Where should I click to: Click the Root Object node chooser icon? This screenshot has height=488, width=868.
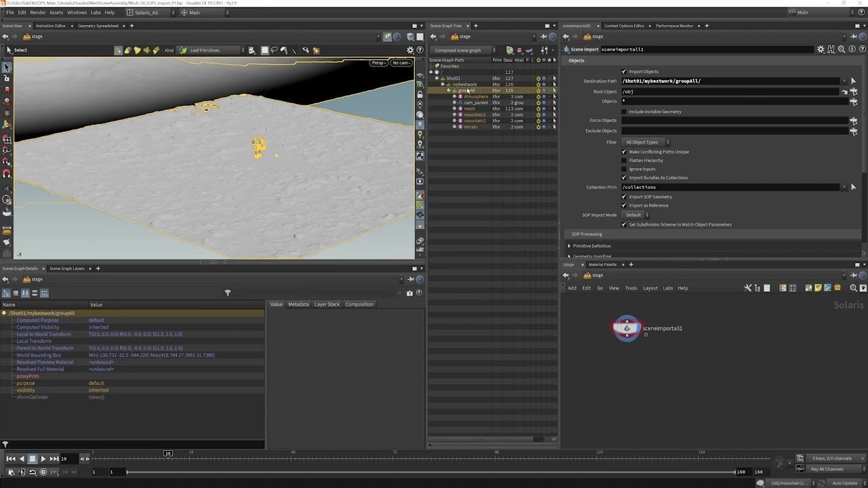tap(853, 91)
